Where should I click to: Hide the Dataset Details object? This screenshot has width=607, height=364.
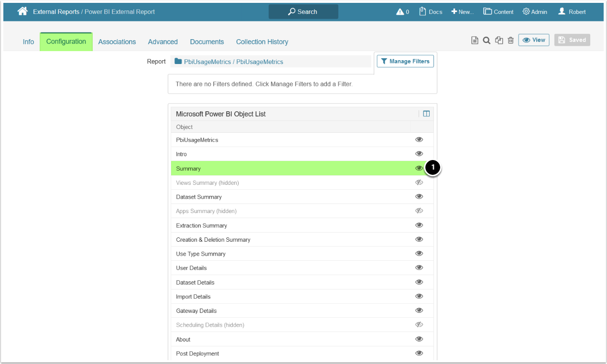419,282
